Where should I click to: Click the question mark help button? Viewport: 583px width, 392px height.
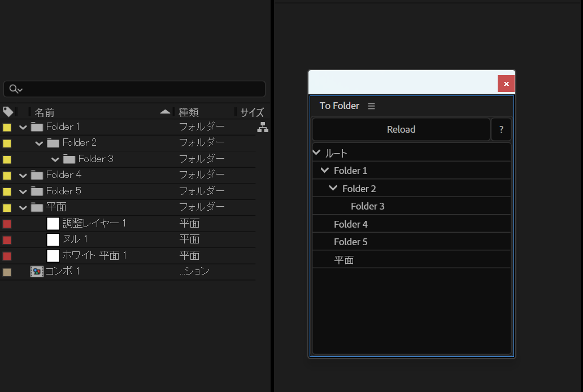coord(501,129)
